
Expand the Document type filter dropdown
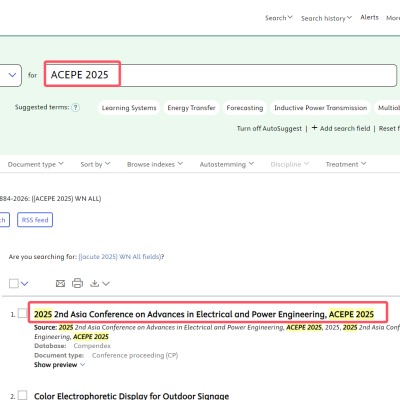pyautogui.click(x=35, y=164)
